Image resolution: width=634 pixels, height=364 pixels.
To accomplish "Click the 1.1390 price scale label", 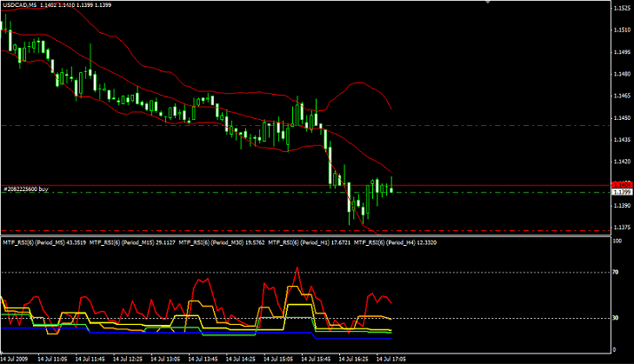I will [x=622, y=206].
